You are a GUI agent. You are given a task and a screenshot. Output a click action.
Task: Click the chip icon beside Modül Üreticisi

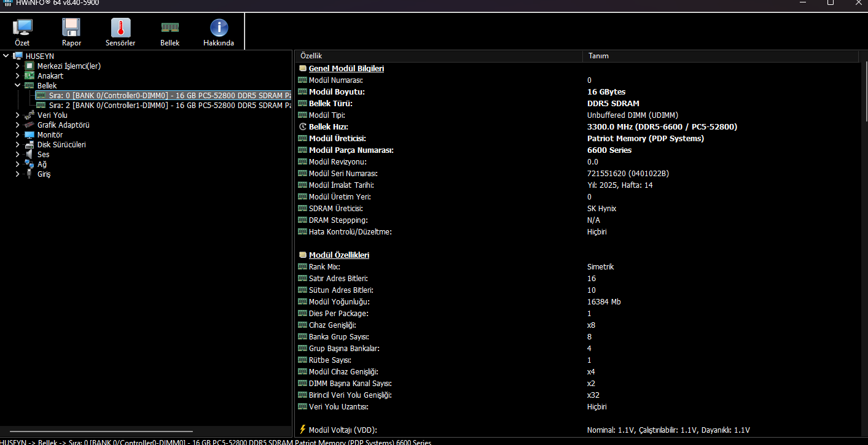coord(302,139)
